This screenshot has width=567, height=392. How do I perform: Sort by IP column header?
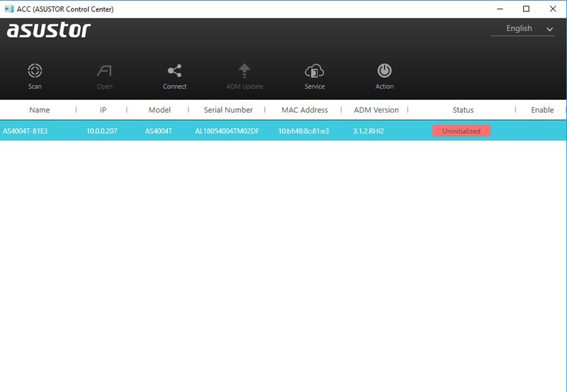tap(103, 110)
